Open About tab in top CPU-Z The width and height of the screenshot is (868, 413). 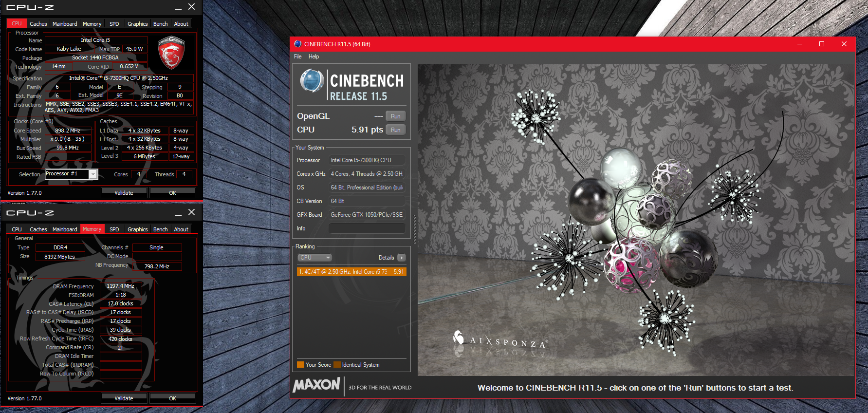(181, 24)
